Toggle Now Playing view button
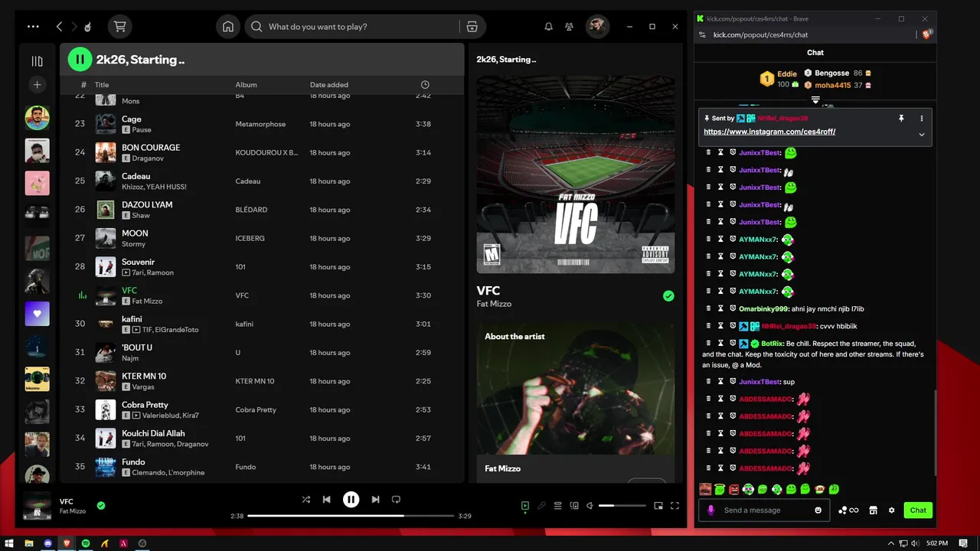The width and height of the screenshot is (980, 551). (525, 506)
